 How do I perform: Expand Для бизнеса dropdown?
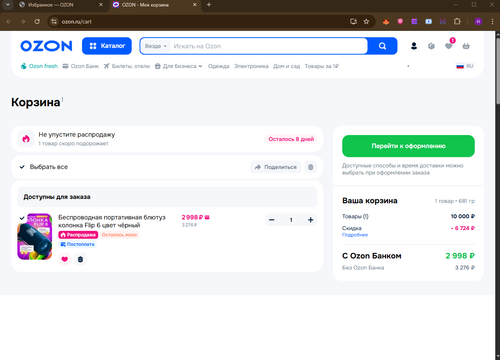tap(179, 66)
